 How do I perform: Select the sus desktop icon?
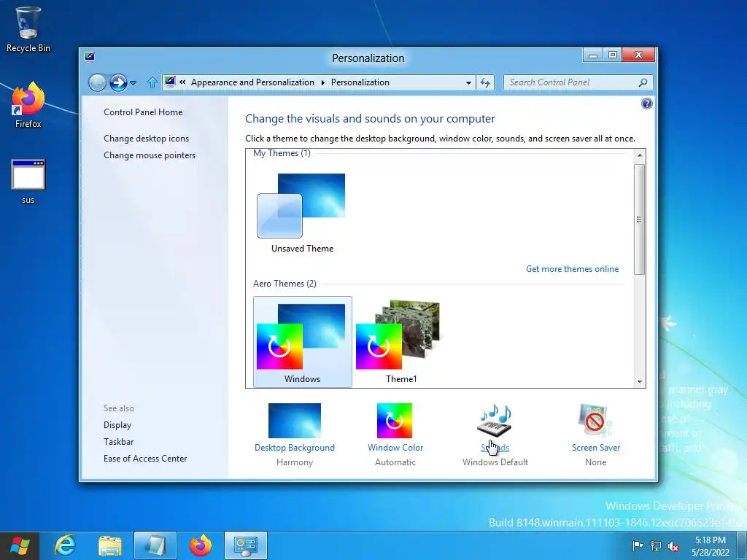[28, 181]
